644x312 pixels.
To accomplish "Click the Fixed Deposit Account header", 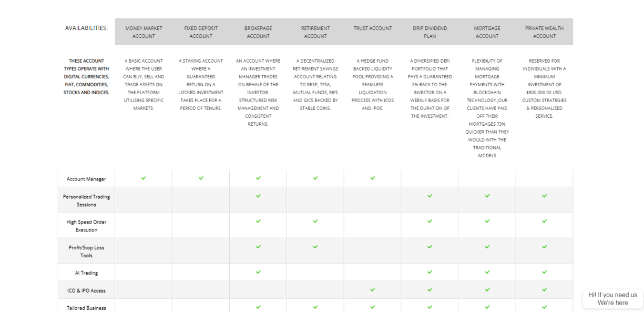I will pyautogui.click(x=201, y=32).
